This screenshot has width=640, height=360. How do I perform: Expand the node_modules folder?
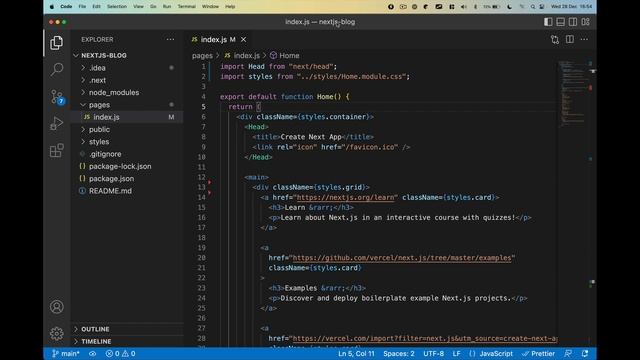(x=127, y=93)
